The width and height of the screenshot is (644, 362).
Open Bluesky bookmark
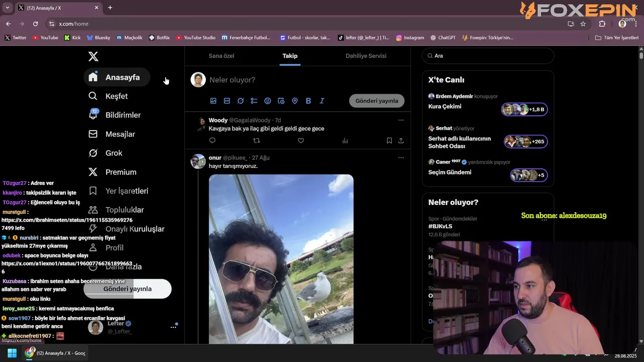(99, 38)
